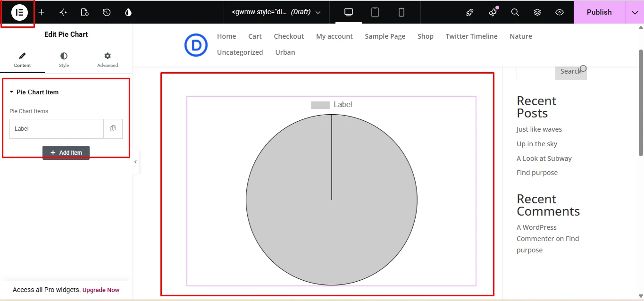
Task: Open the Publish options dropdown arrow
Action: [635, 12]
